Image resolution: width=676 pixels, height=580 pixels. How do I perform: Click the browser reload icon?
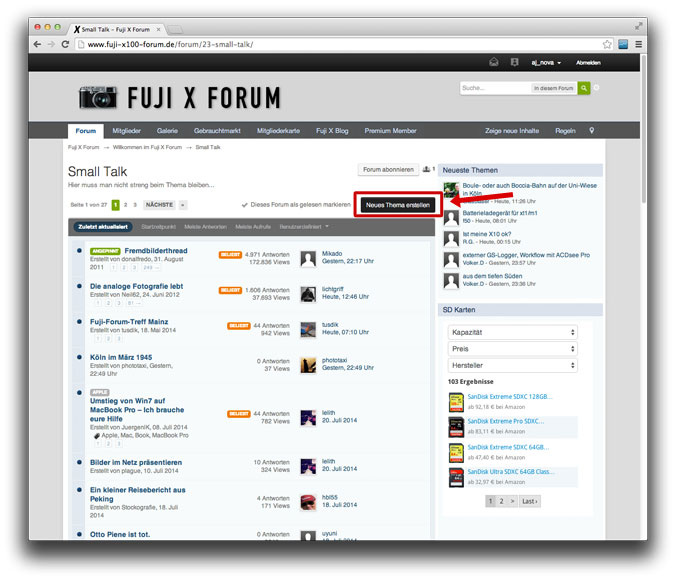tap(66, 44)
